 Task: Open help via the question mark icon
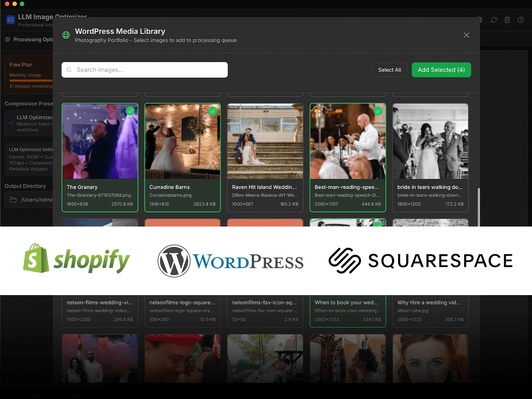[x=520, y=20]
